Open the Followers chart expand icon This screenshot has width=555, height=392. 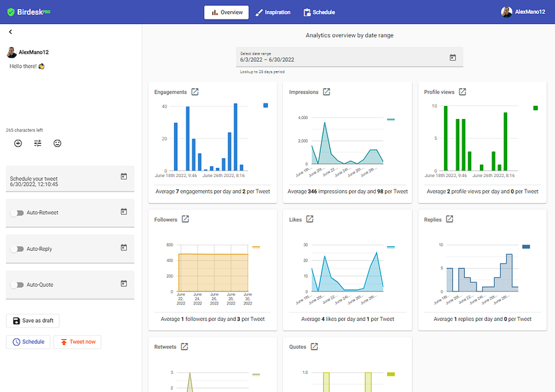(185, 220)
